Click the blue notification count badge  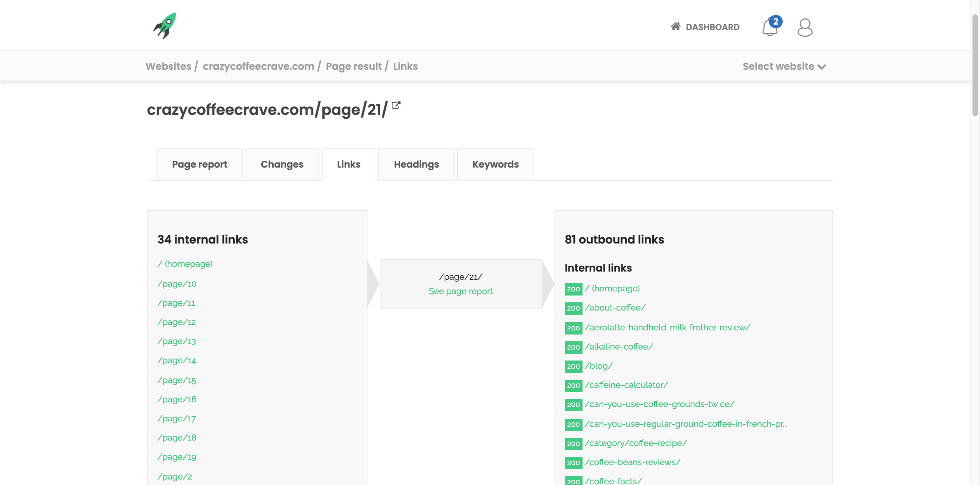(775, 21)
